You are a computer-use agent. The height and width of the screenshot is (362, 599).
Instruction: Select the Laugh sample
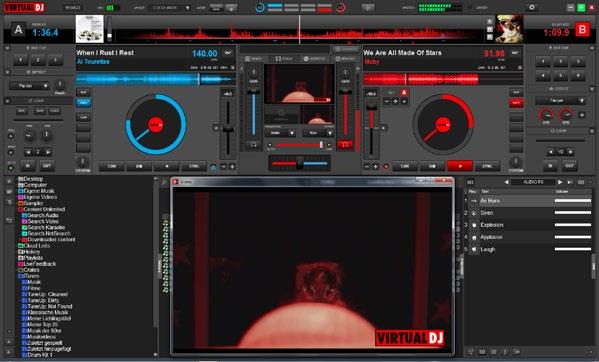click(x=529, y=249)
